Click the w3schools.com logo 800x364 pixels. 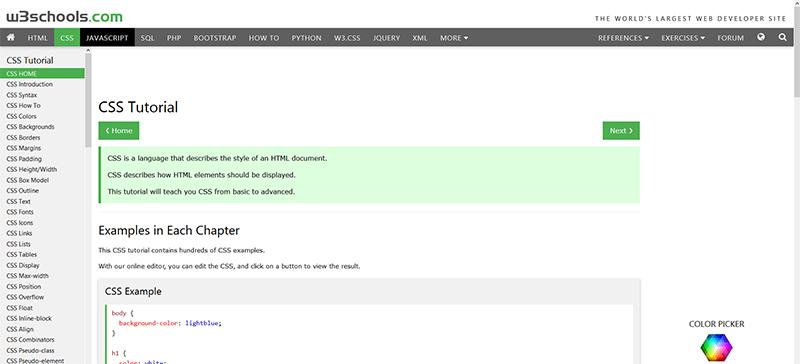64,17
